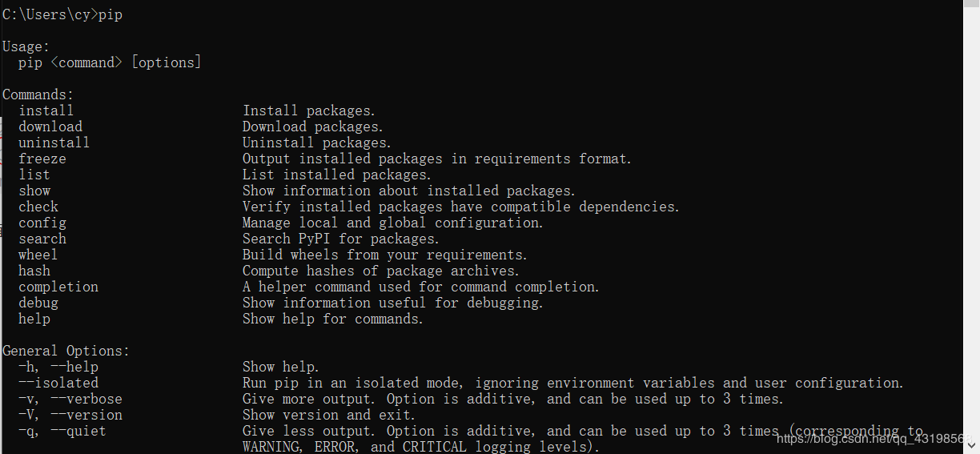Click the 'search' command entry
Viewport: 980px width, 454px height.
tap(42, 239)
